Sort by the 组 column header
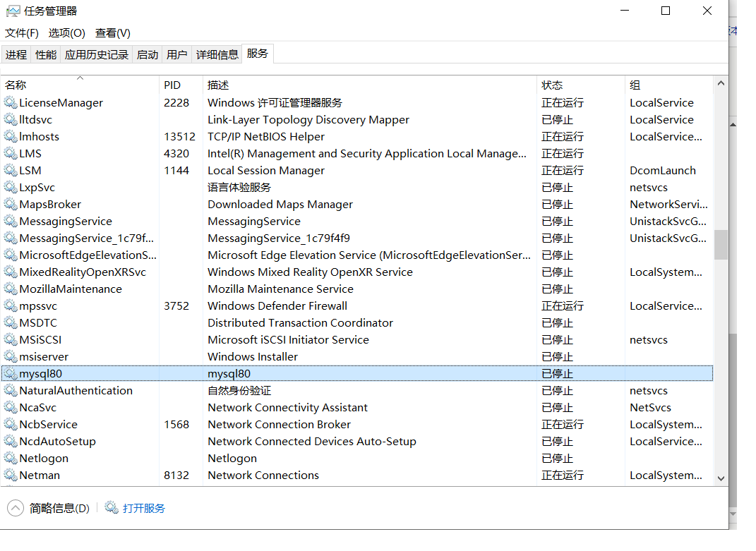Screen dimensions: 756x551 [x=669, y=85]
